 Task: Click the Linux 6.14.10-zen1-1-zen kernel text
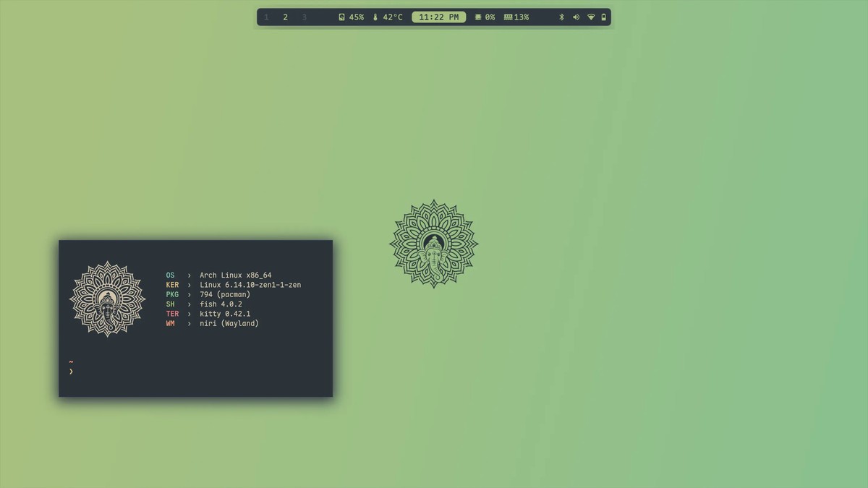pyautogui.click(x=250, y=285)
